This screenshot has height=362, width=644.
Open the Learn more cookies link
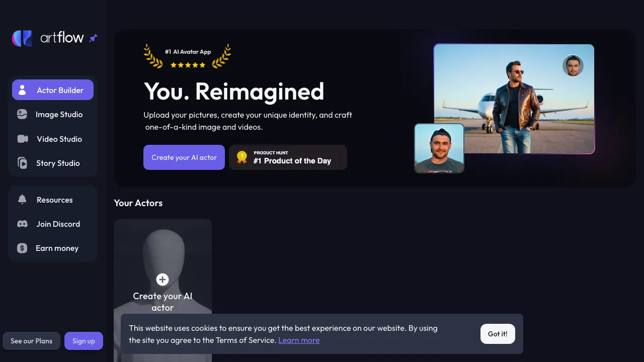pyautogui.click(x=299, y=340)
